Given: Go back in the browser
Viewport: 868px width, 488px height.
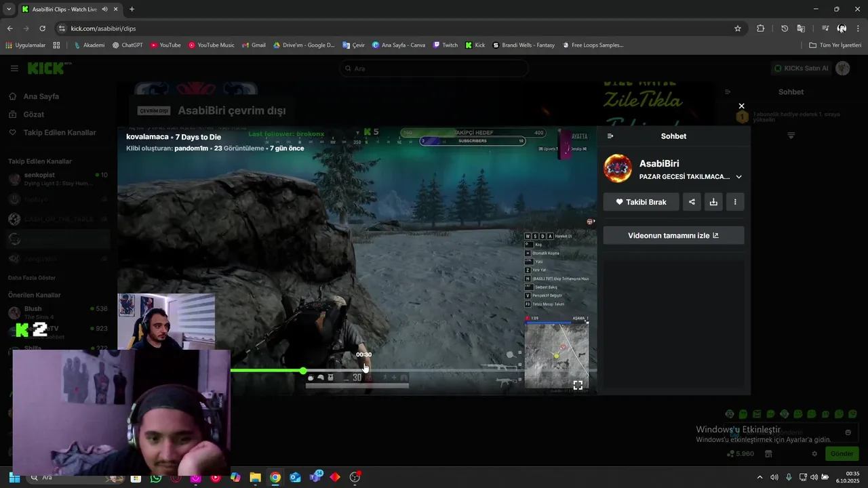Looking at the screenshot, I should 9,28.
